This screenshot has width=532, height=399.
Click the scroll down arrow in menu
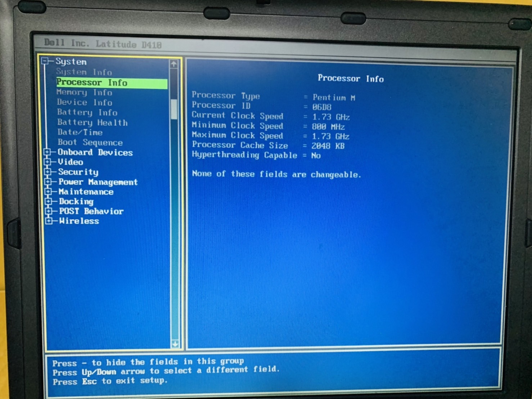coord(175,344)
